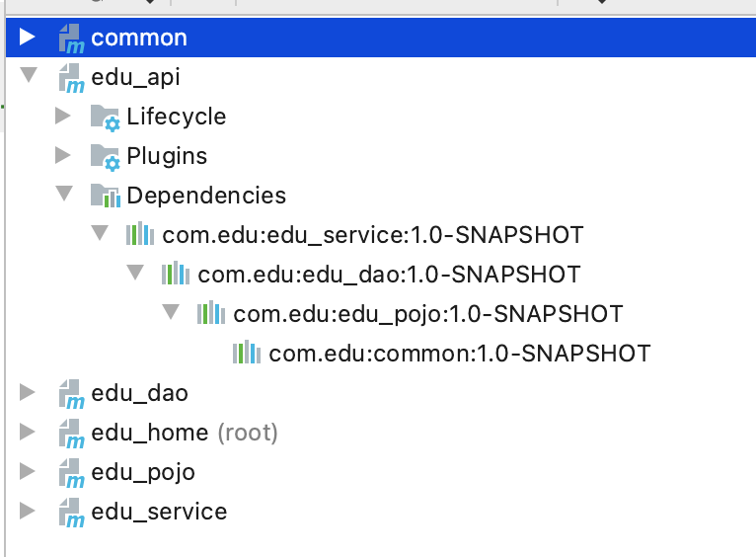756x557 pixels.
Task: Click the edu_service dependency library icon
Action: [140, 236]
